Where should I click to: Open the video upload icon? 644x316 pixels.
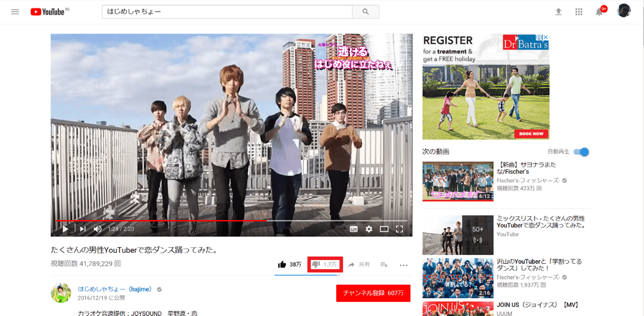558,12
